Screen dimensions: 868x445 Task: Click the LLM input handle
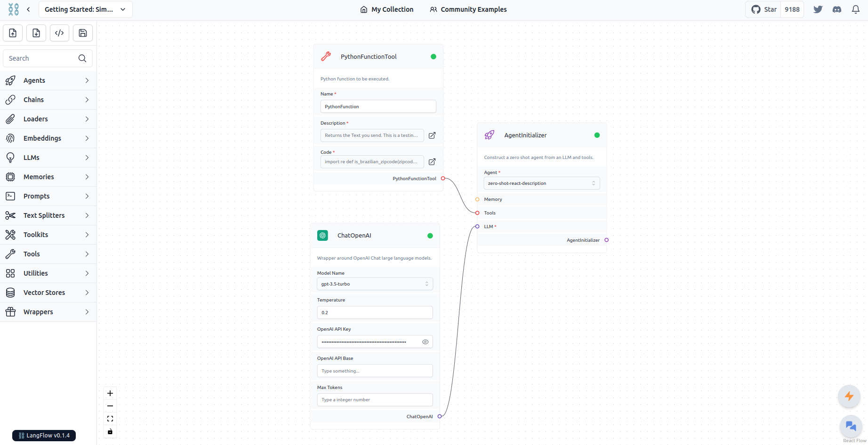pos(477,227)
